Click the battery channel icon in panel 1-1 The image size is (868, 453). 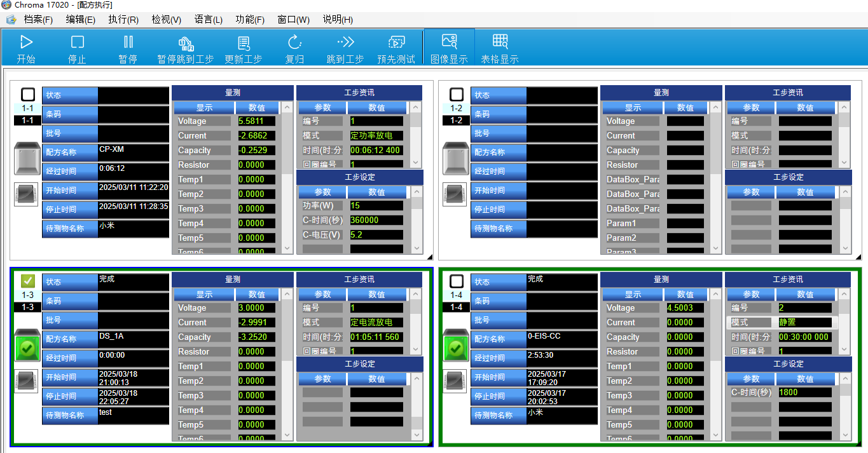[x=27, y=159]
